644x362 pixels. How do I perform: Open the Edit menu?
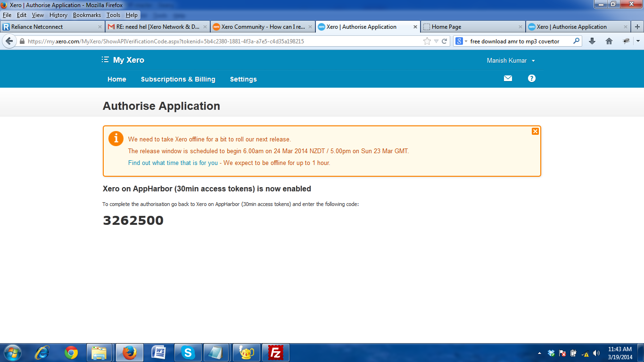click(x=22, y=15)
